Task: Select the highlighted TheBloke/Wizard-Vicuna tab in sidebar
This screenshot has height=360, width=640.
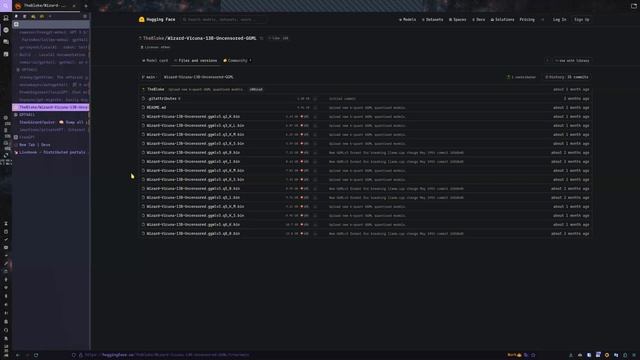Action: tap(51, 107)
